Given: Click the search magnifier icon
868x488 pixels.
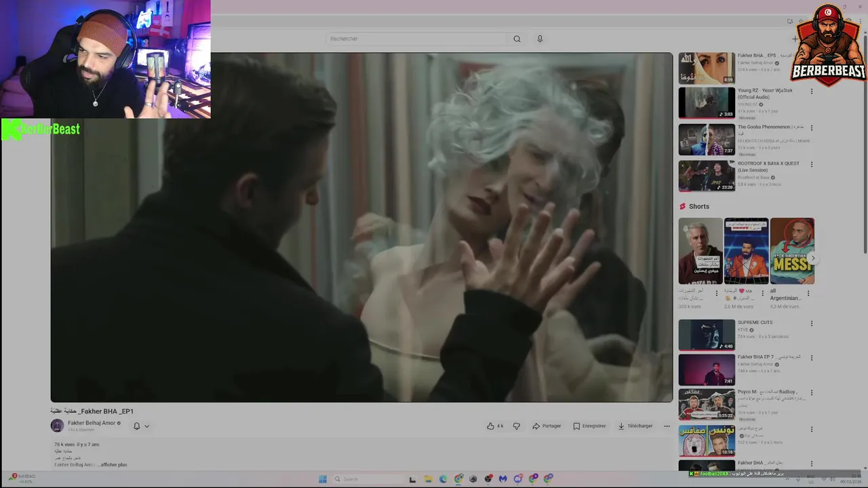Looking at the screenshot, I should (517, 39).
